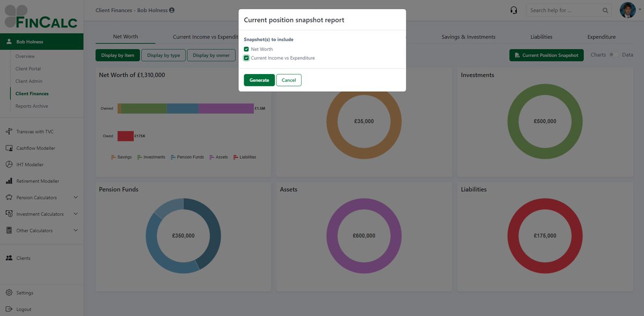Select the Transvas with TVC signpost icon
The width and height of the screenshot is (644, 316).
click(x=10, y=131)
